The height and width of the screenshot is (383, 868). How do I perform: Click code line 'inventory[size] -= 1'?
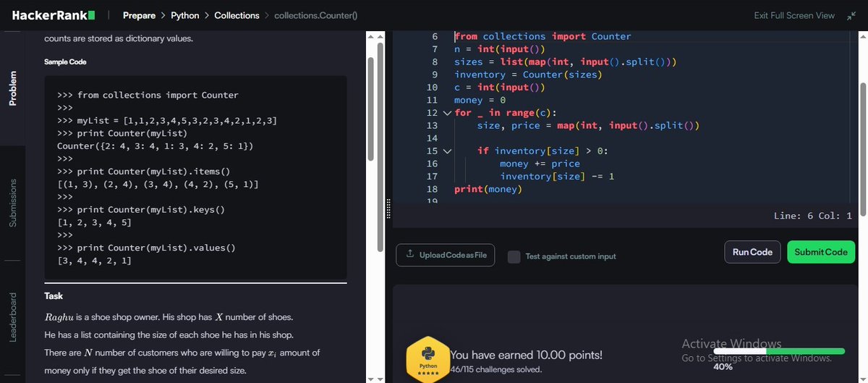(x=557, y=177)
